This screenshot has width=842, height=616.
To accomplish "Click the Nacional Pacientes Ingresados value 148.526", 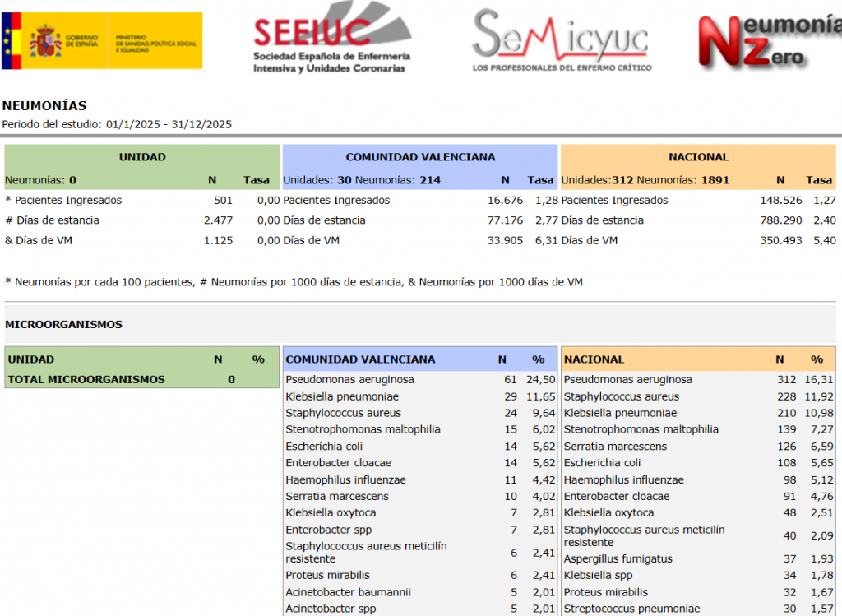I will [781, 201].
